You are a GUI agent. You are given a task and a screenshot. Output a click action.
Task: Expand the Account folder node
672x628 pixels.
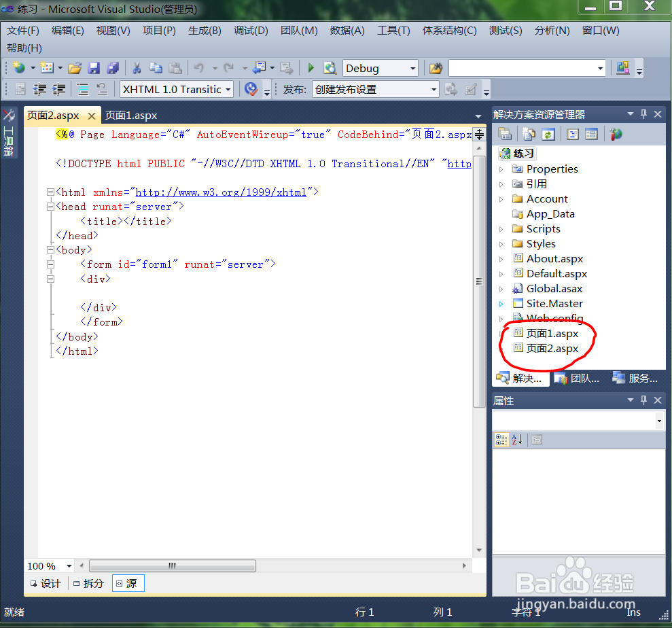pos(501,199)
